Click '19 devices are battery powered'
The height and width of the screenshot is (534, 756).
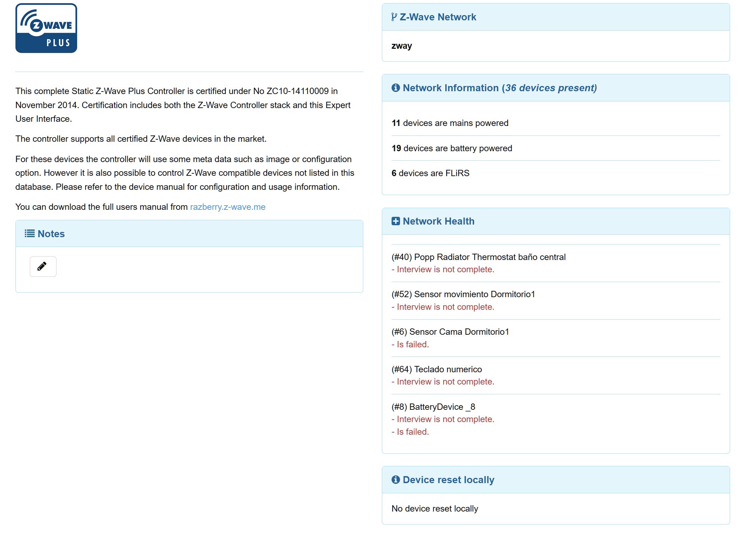click(x=452, y=148)
